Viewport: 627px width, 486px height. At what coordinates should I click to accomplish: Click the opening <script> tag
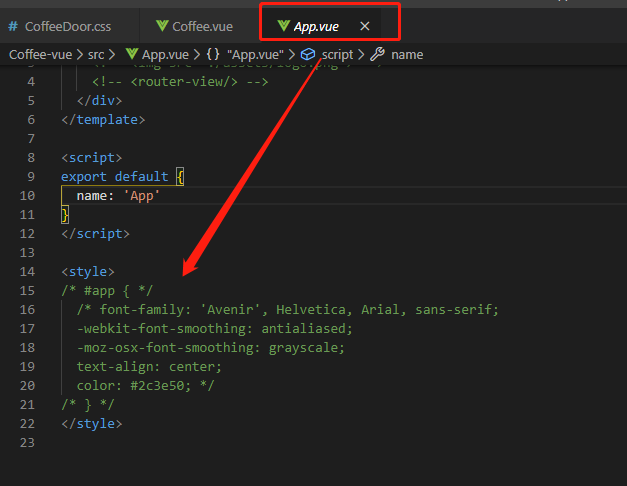pyautogui.click(x=92, y=158)
